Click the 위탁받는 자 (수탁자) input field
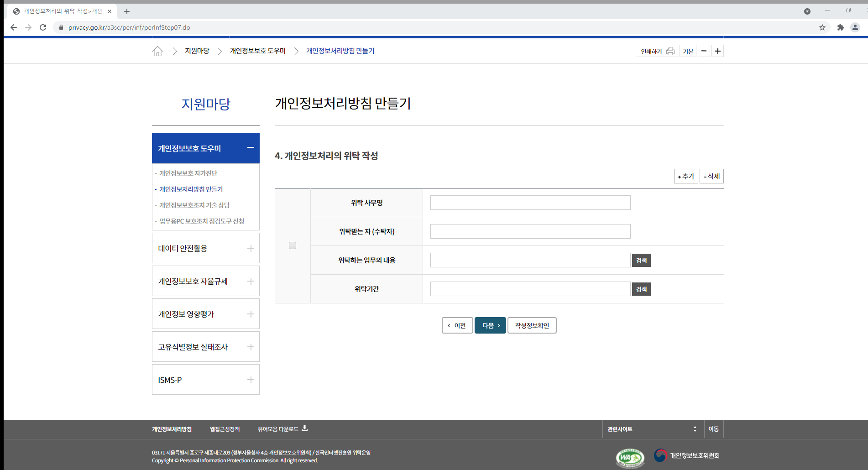 530,231
